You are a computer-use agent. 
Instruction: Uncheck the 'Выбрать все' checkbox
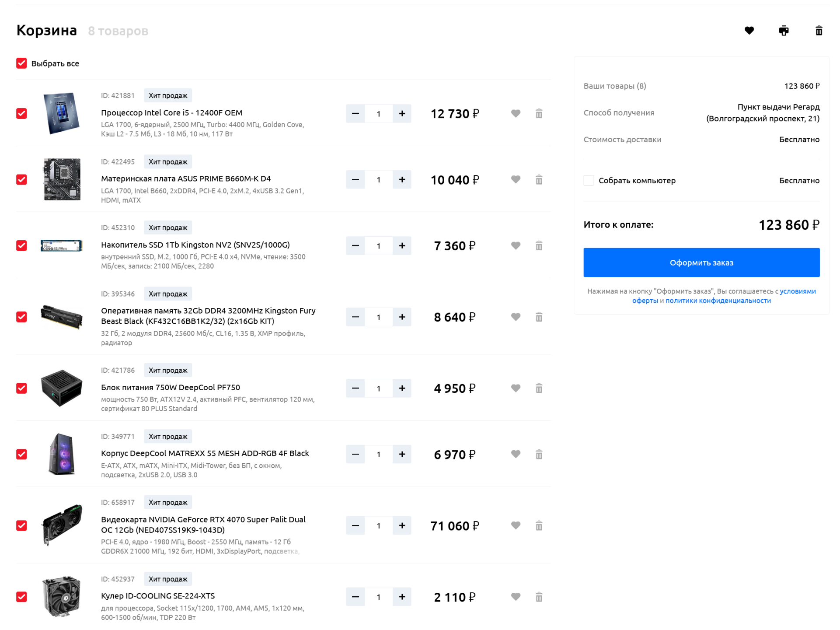tap(21, 63)
